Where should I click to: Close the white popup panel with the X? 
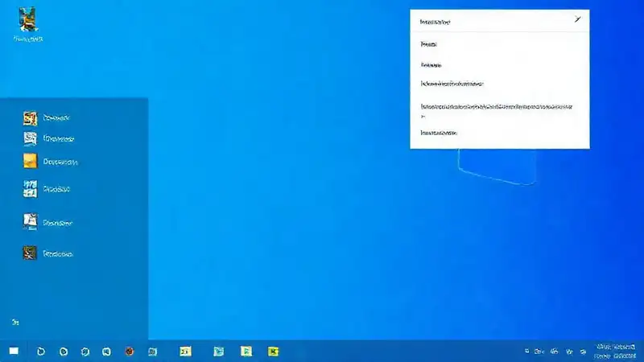577,19
